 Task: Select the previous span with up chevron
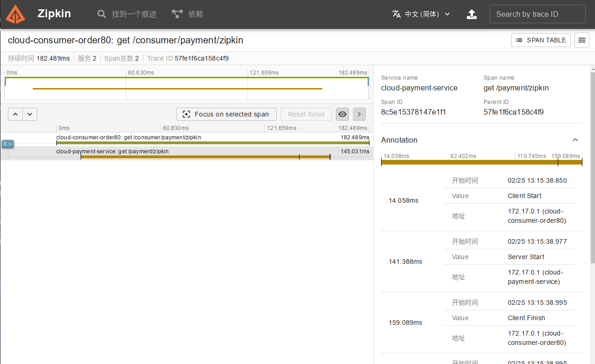(x=15, y=114)
